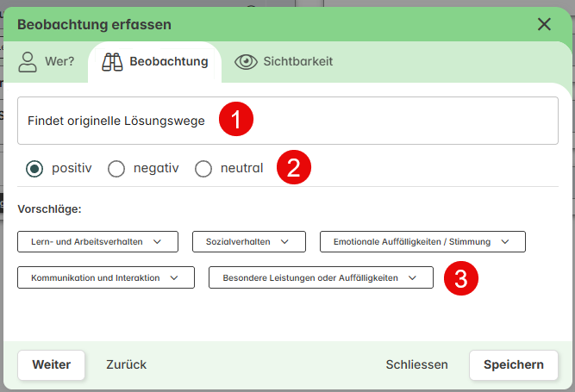Select the neutral radio button
This screenshot has width=575, height=392.
[203, 169]
